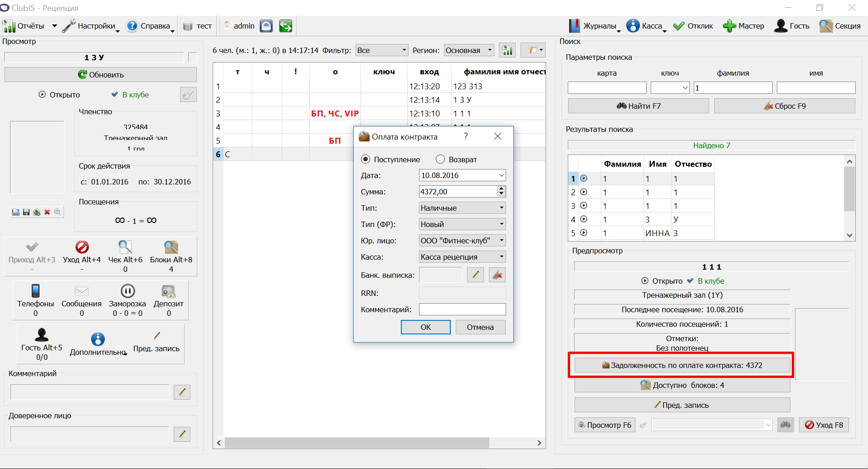Click the Отклик toolbar item
868x469 pixels.
pos(693,26)
